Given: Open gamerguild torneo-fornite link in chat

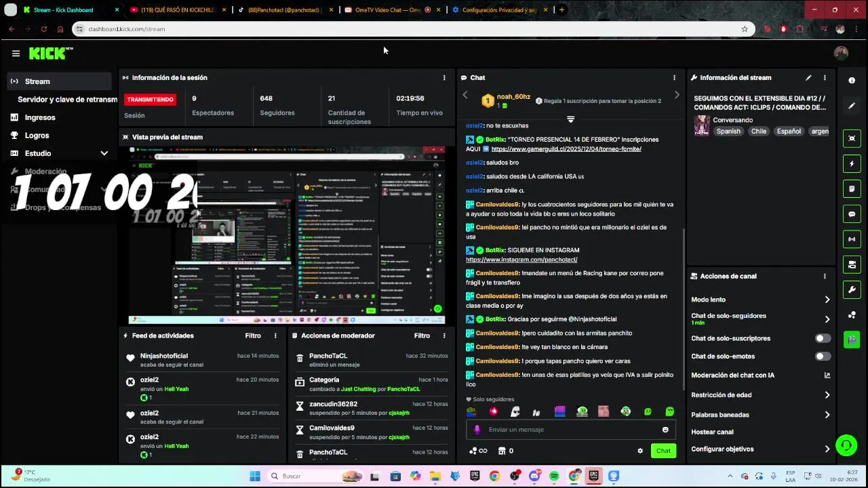Looking at the screenshot, I should pyautogui.click(x=566, y=149).
